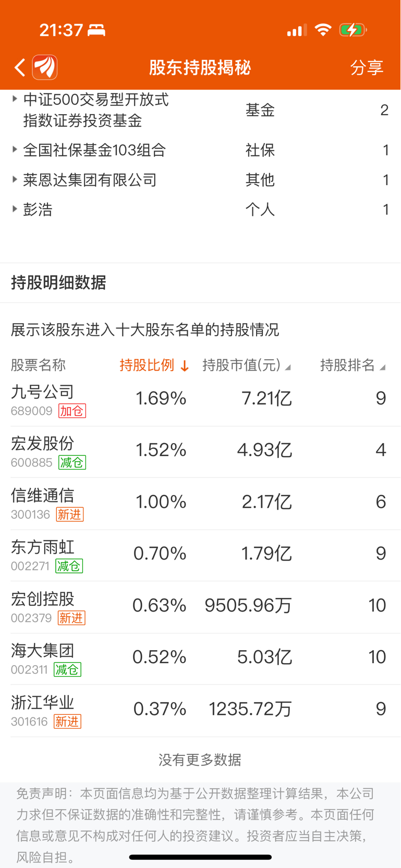Click the 9505.96万 market value

click(248, 605)
